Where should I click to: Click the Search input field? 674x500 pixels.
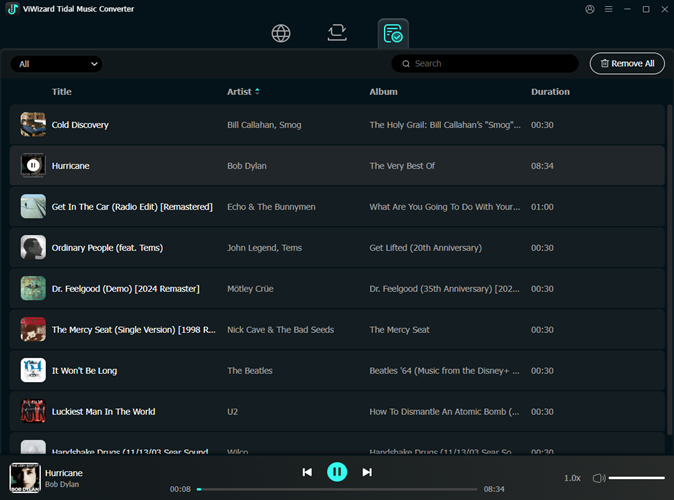pos(485,64)
